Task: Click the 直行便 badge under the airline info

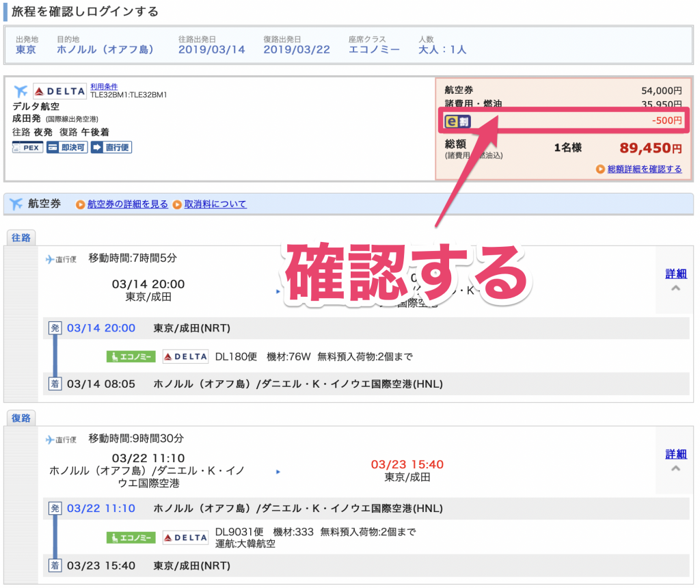Action: (x=111, y=148)
